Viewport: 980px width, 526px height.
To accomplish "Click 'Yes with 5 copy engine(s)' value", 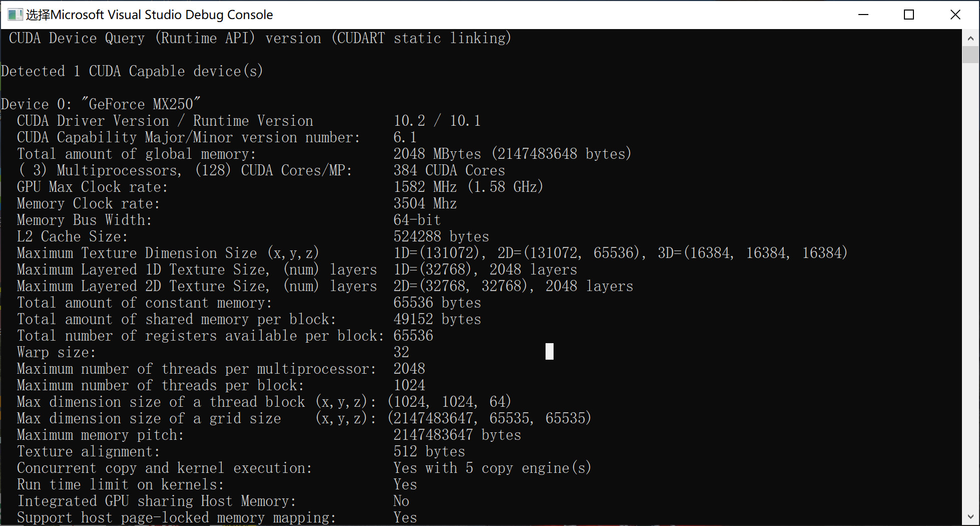I will click(493, 468).
